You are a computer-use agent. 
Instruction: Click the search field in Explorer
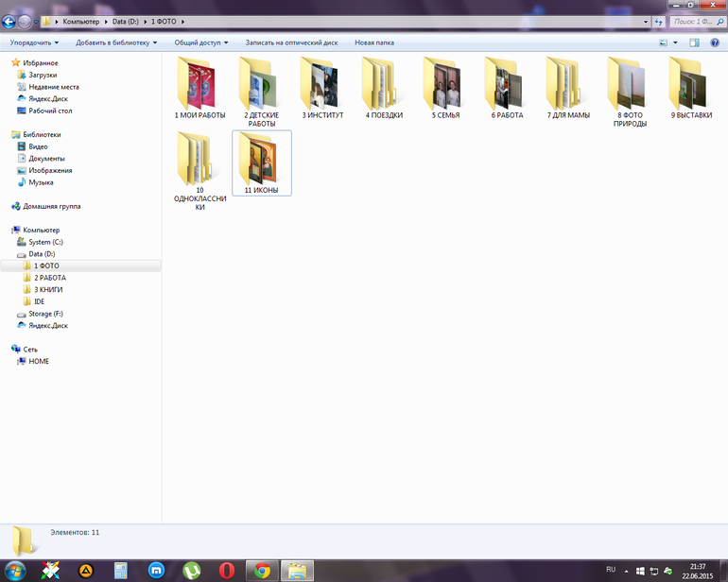tap(695, 21)
